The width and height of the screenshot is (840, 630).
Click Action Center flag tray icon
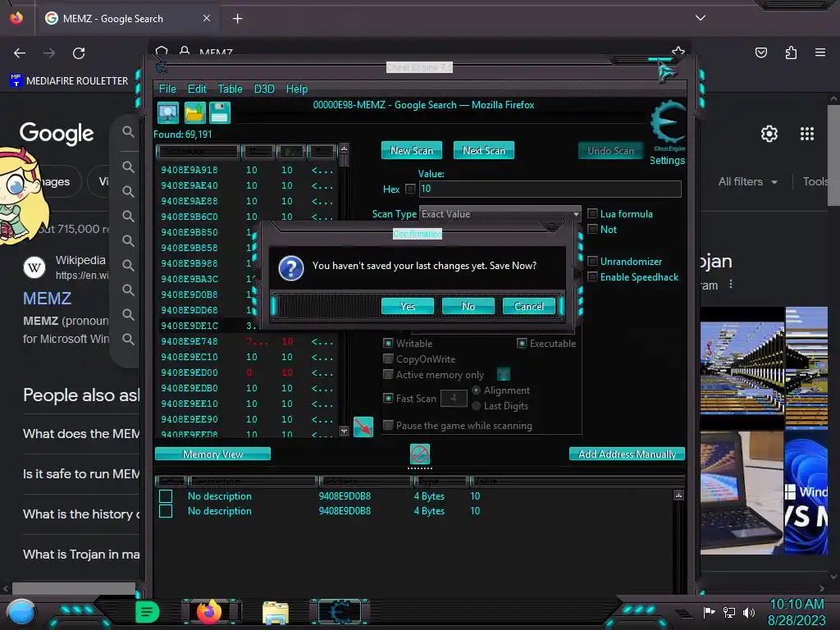coord(709,612)
